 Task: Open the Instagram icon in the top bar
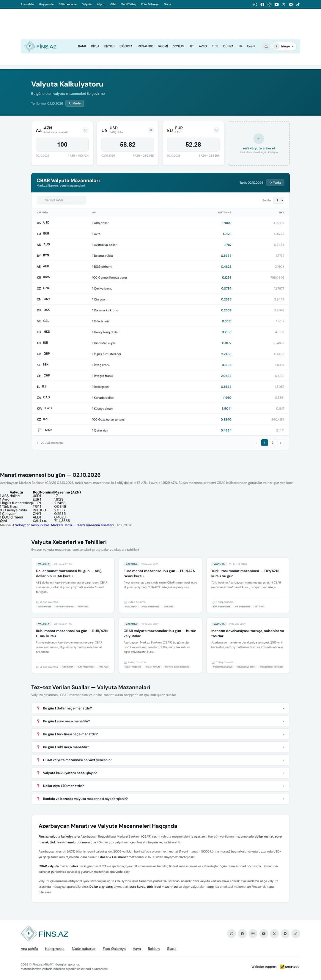pyautogui.click(x=269, y=4)
